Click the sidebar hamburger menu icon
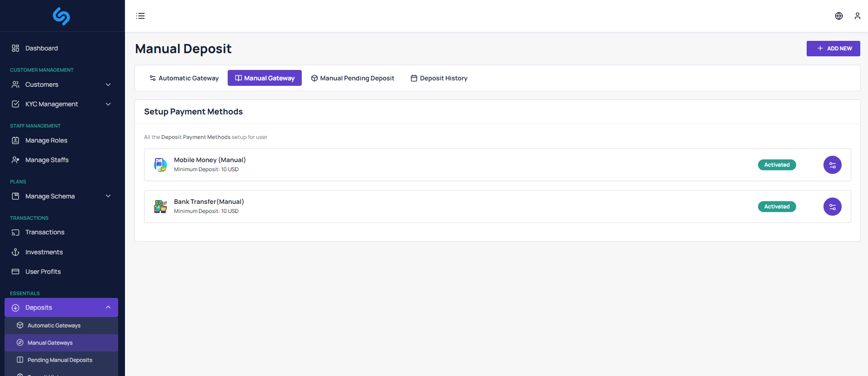This screenshot has width=868, height=376. pyautogui.click(x=140, y=16)
